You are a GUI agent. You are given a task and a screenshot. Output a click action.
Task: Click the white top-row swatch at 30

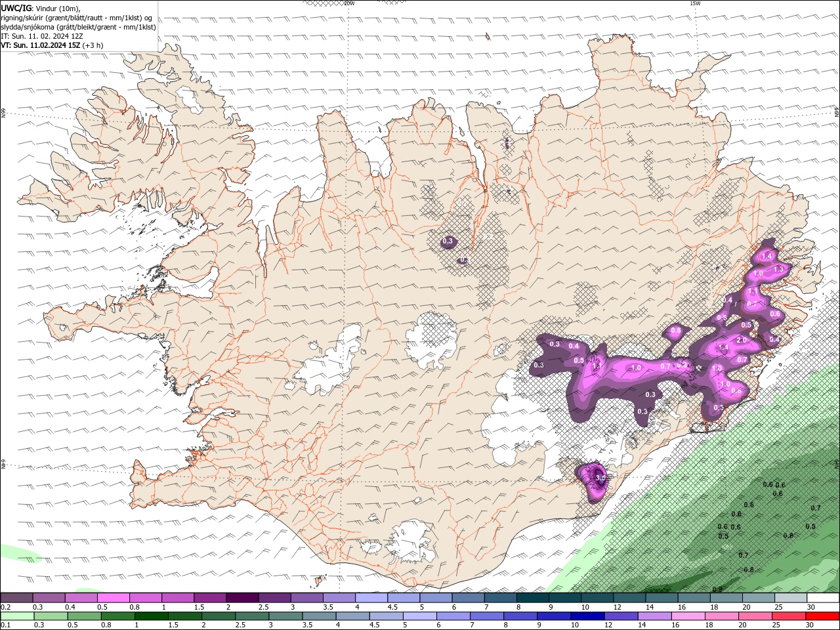(x=823, y=598)
